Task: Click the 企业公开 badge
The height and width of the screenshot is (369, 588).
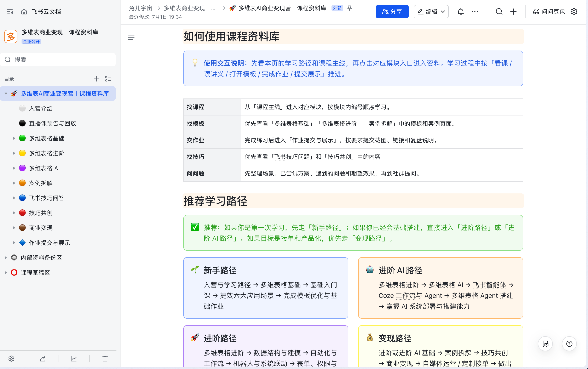Action: 31,41
